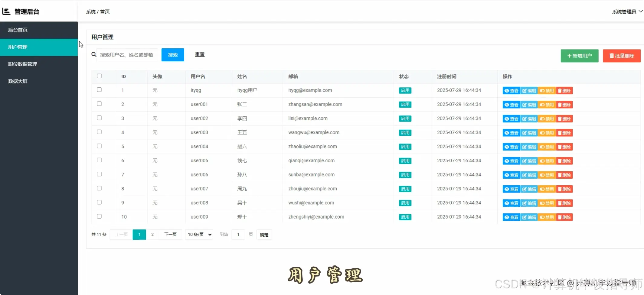Select 用户管理 in the sidebar
644x295 pixels.
tap(18, 47)
